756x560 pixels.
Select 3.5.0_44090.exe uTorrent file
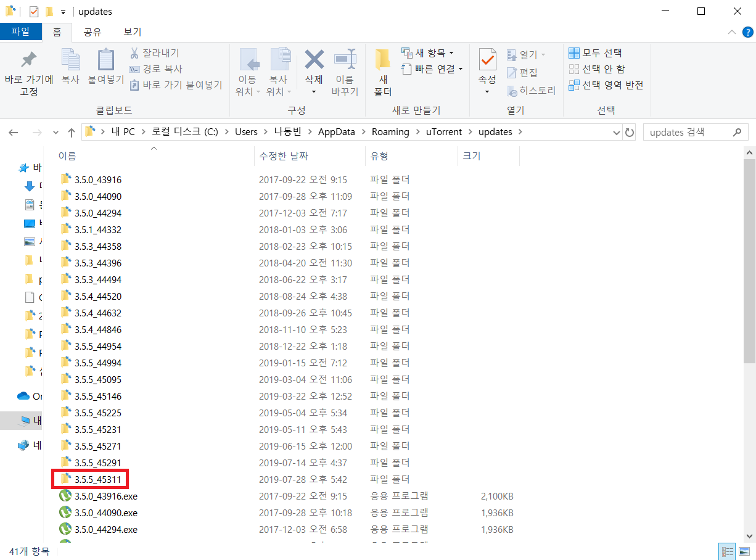[106, 513]
